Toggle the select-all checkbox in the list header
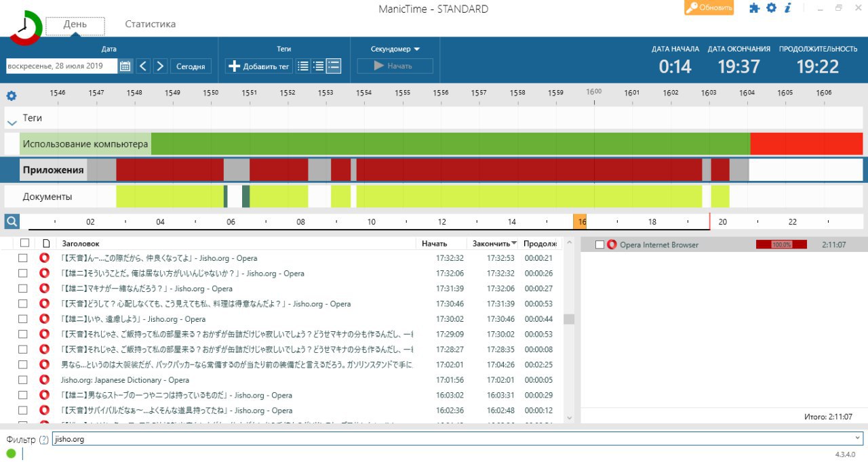 point(25,243)
